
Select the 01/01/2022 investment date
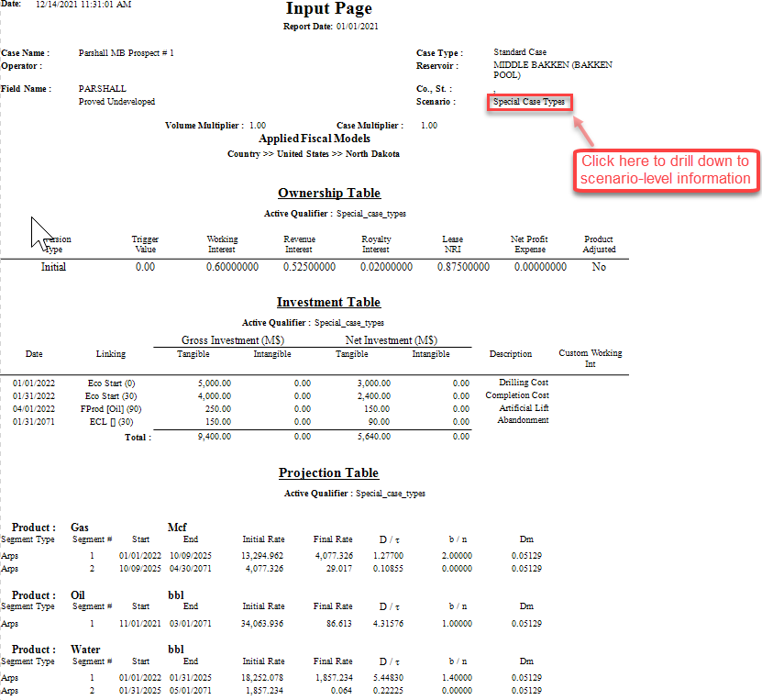tap(35, 383)
